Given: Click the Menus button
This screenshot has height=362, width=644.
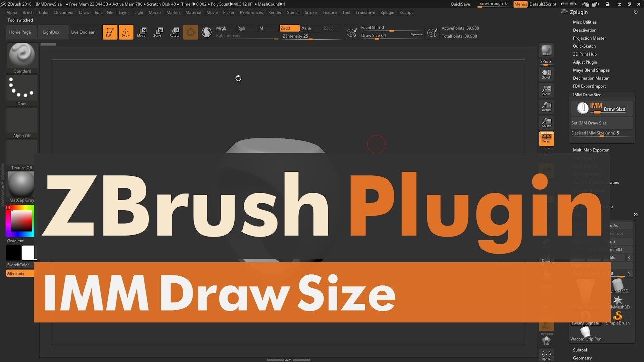Looking at the screenshot, I should [x=521, y=4].
